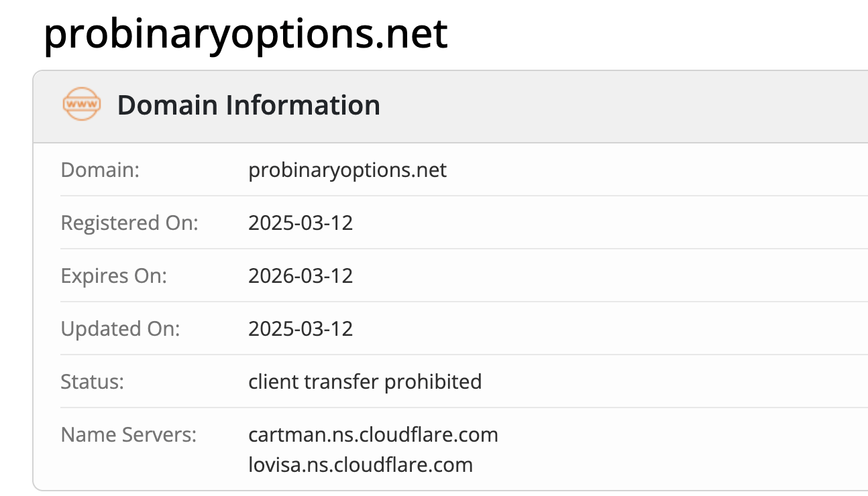Click the Domain: field label
The width and height of the screenshot is (868, 496).
tap(100, 170)
